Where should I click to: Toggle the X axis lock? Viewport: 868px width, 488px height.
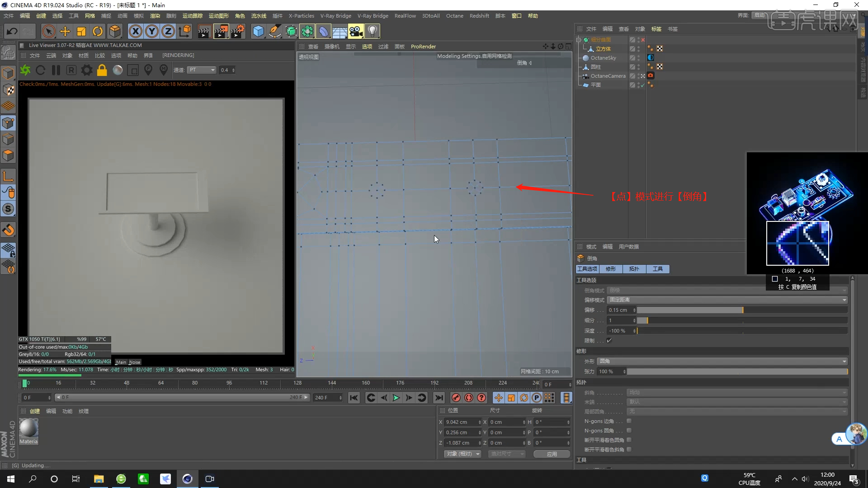click(135, 31)
